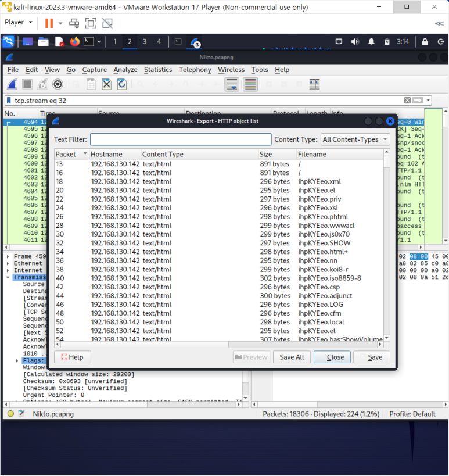Image resolution: width=449 pixels, height=476 pixels.
Task: Sort the object list by Size column
Action: coord(277,154)
